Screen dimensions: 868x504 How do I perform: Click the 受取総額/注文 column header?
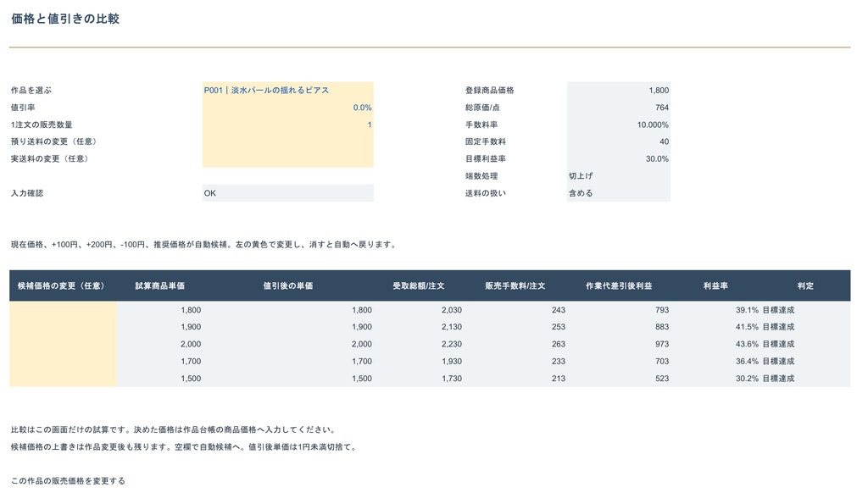point(419,286)
